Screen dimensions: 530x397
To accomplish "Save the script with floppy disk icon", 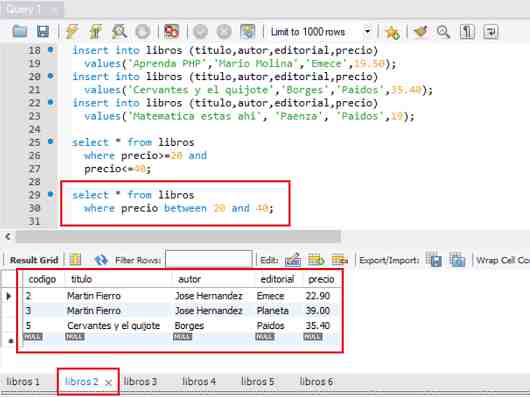I will click(43, 32).
